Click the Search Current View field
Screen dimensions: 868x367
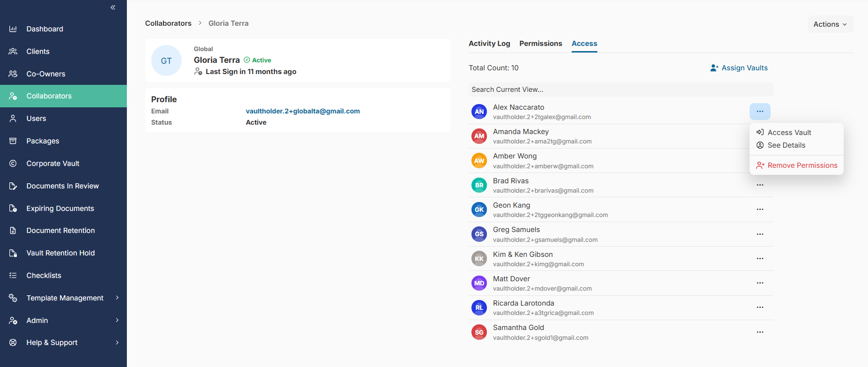coord(621,90)
